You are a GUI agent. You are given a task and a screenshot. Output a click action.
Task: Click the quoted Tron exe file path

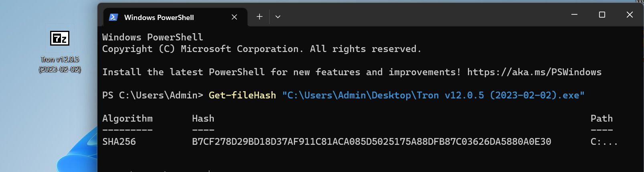[x=433, y=95]
